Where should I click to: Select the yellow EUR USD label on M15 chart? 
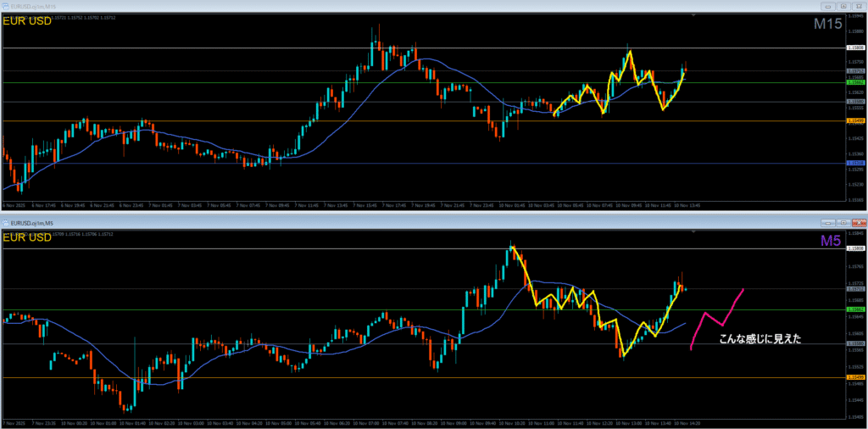[x=28, y=21]
